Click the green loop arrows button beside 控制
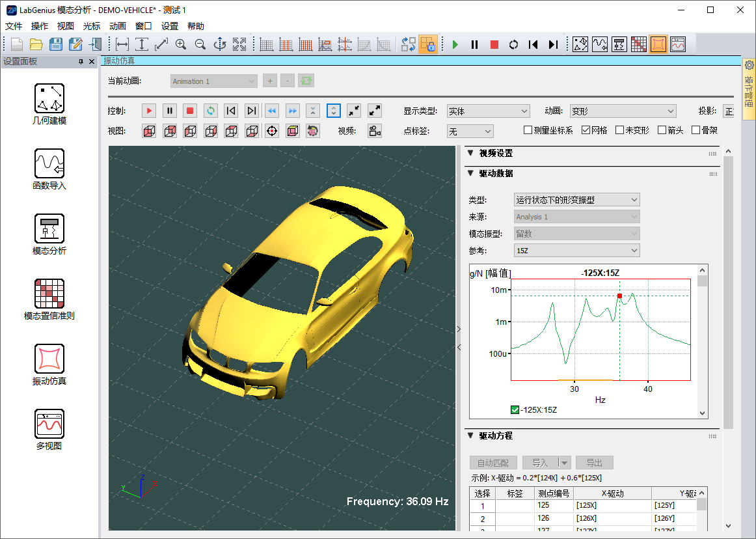 point(211,111)
